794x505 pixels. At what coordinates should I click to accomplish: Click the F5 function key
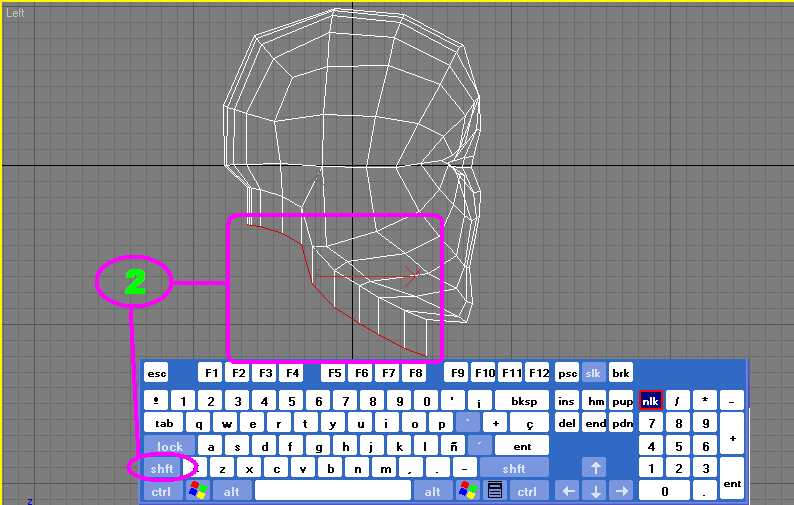[x=334, y=373]
